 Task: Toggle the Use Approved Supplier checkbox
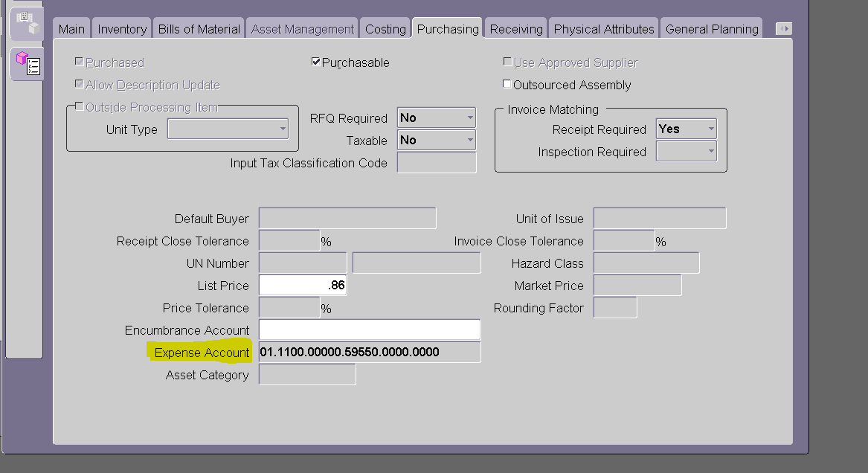(x=507, y=62)
